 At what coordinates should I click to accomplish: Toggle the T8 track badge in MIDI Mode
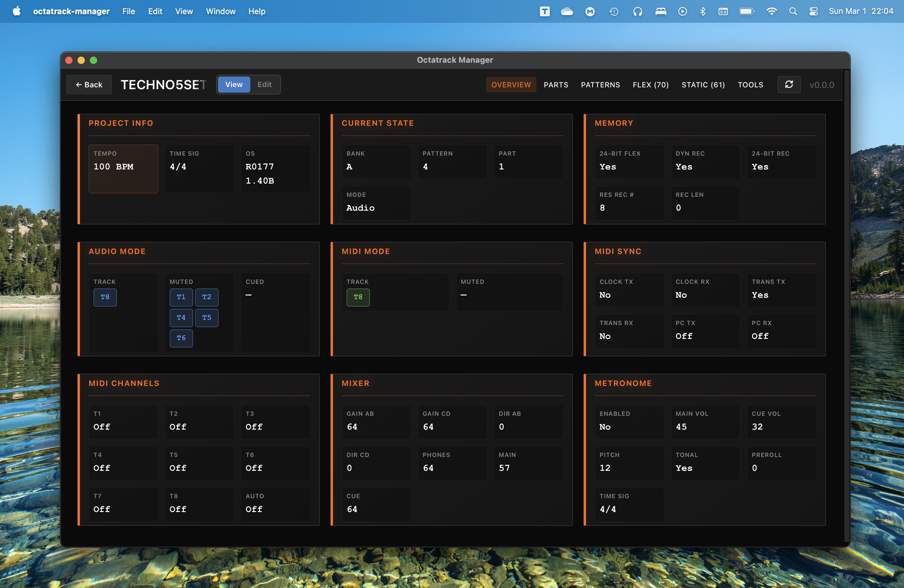pyautogui.click(x=357, y=297)
